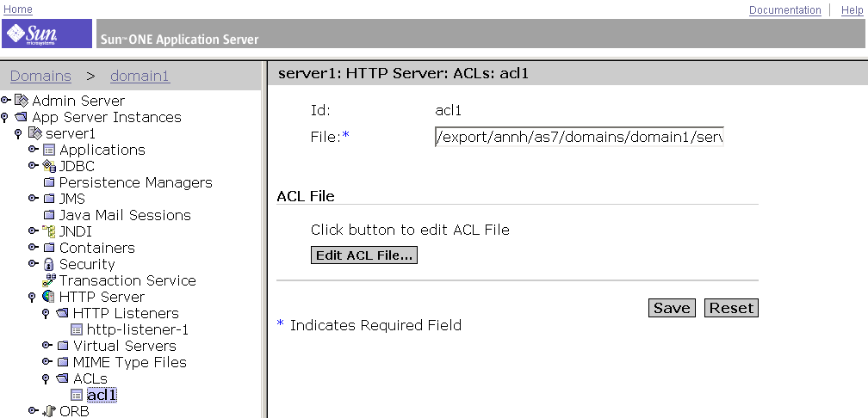Select Transaction Service in the tree

click(x=127, y=280)
